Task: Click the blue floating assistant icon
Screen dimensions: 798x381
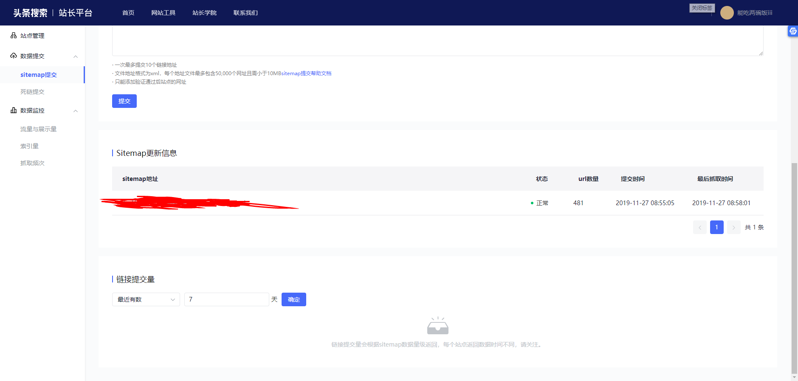Action: [x=792, y=32]
